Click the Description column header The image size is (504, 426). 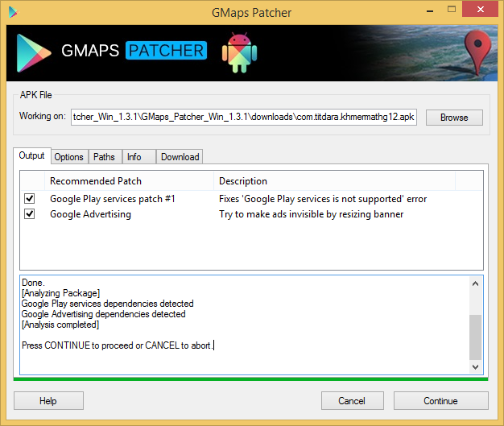335,181
